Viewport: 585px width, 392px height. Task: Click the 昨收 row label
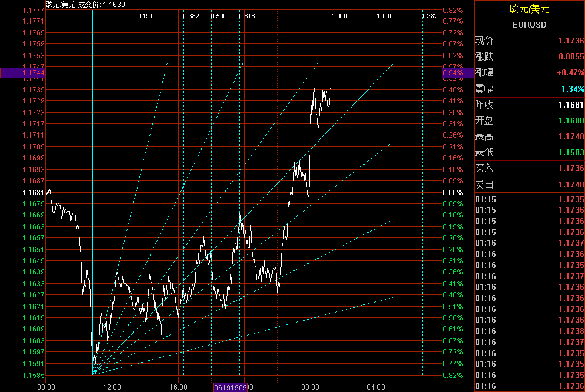tap(484, 105)
